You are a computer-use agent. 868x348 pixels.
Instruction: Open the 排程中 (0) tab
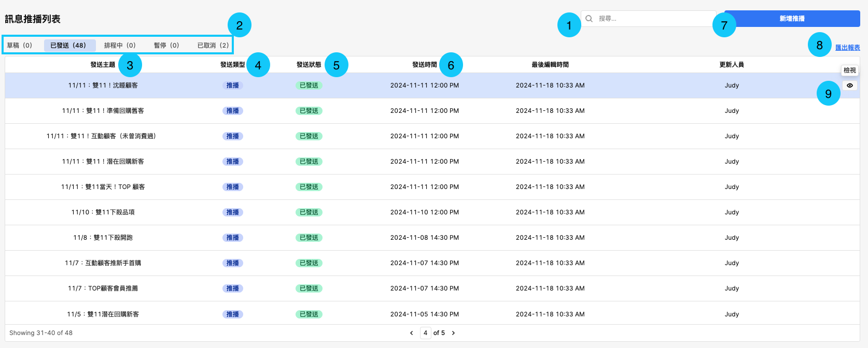pos(120,46)
